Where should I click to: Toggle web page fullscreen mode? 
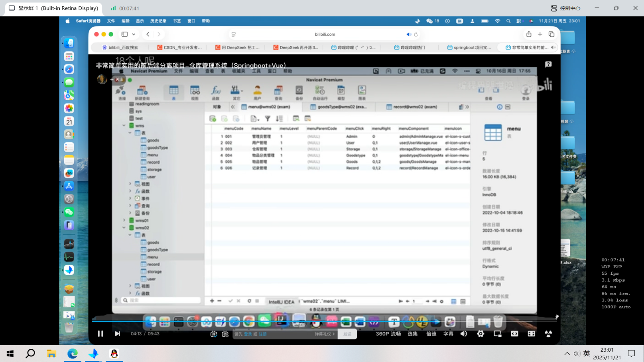532,334
